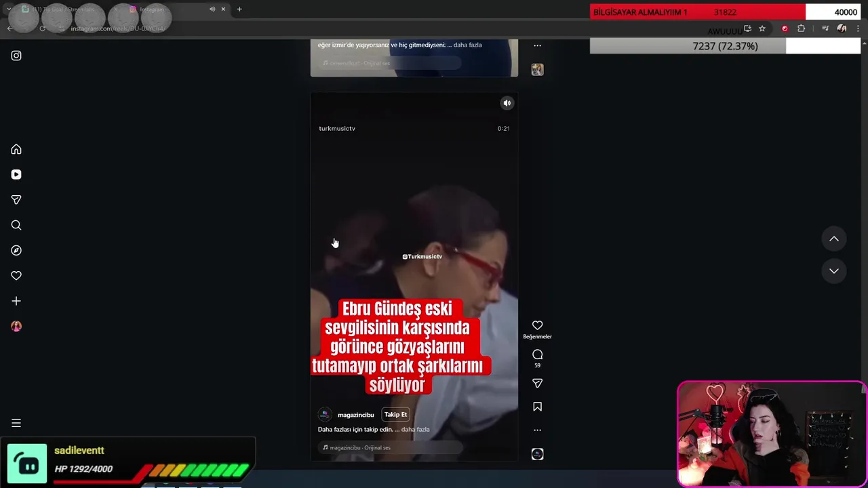
Task: Click the 0:21 reel duration text
Action: pyautogui.click(x=503, y=128)
